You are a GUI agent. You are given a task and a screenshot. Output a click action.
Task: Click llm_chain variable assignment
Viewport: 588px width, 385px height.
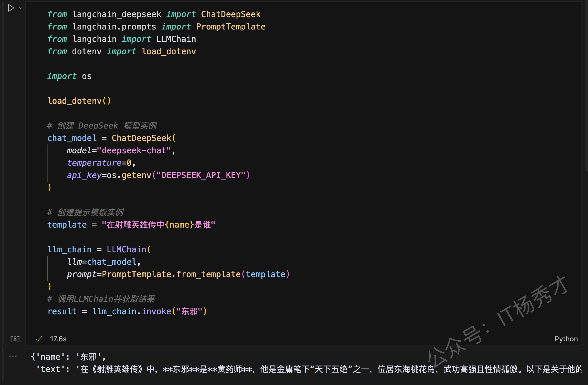click(70, 249)
